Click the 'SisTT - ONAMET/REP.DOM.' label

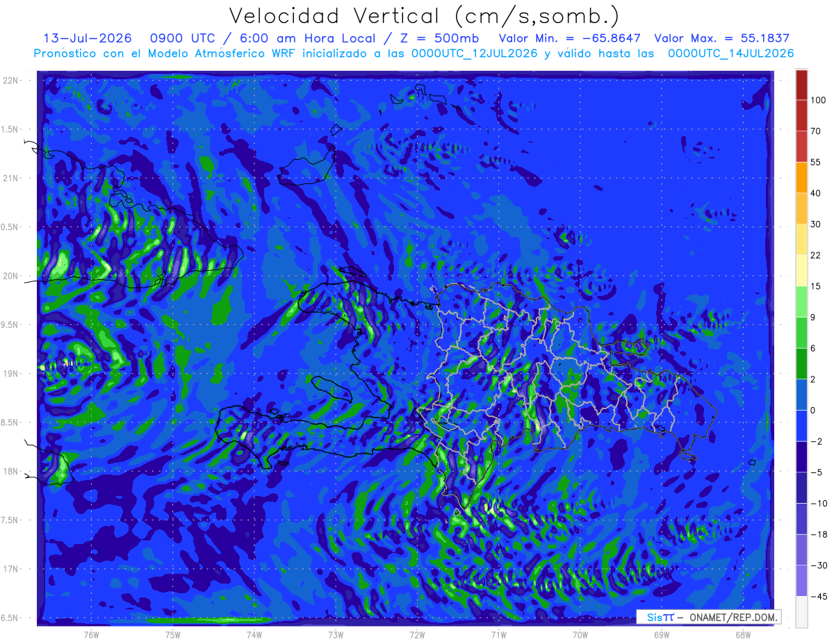point(710,617)
